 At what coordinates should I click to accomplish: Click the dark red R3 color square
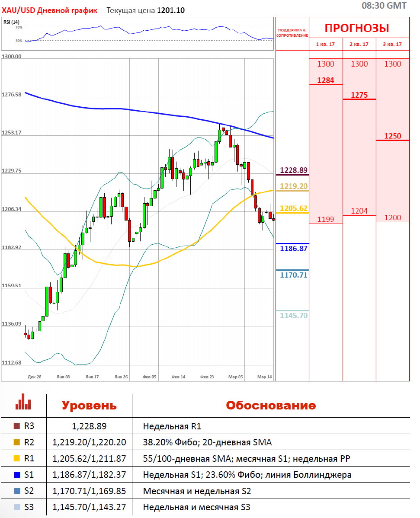(x=17, y=426)
